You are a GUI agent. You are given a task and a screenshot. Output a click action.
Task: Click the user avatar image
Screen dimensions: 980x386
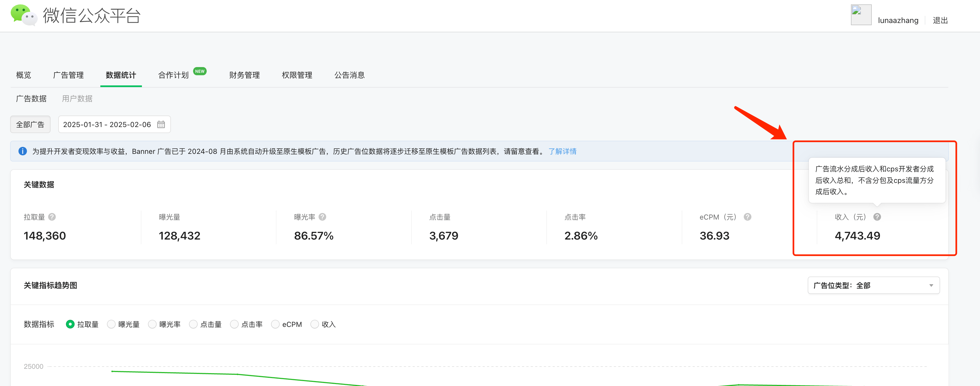pyautogui.click(x=861, y=15)
